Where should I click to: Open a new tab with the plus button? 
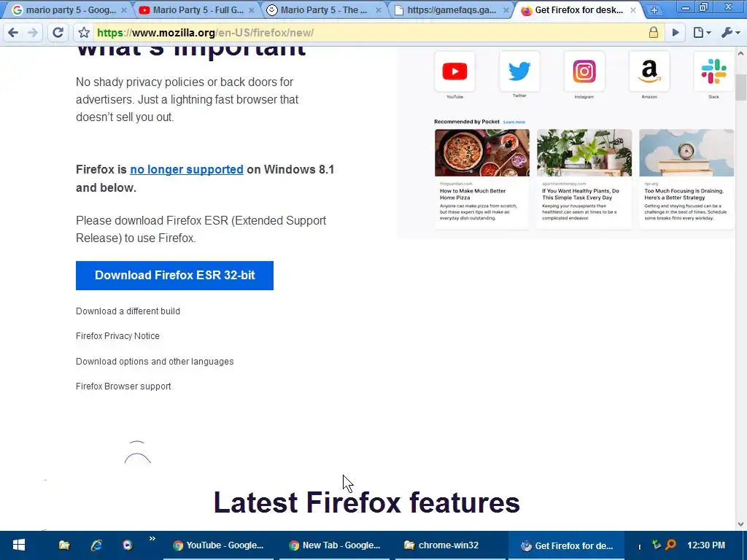[x=654, y=10]
